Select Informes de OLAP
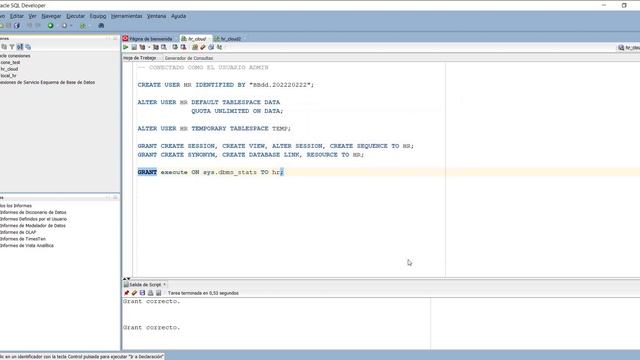This screenshot has width=640, height=360. (18, 232)
